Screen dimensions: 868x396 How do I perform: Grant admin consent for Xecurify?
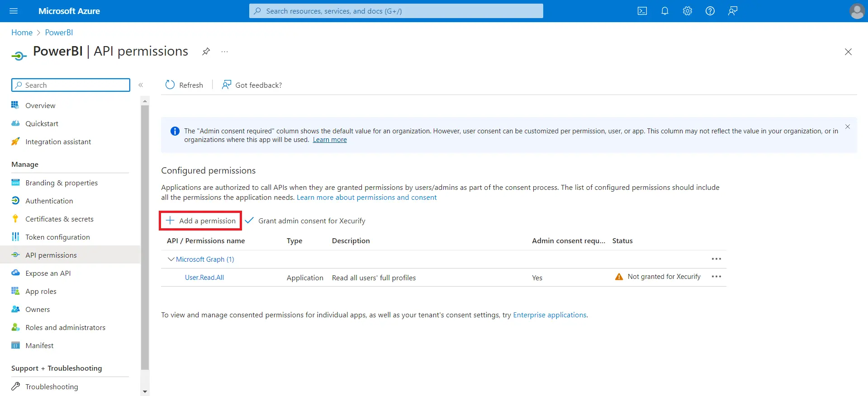[305, 221]
